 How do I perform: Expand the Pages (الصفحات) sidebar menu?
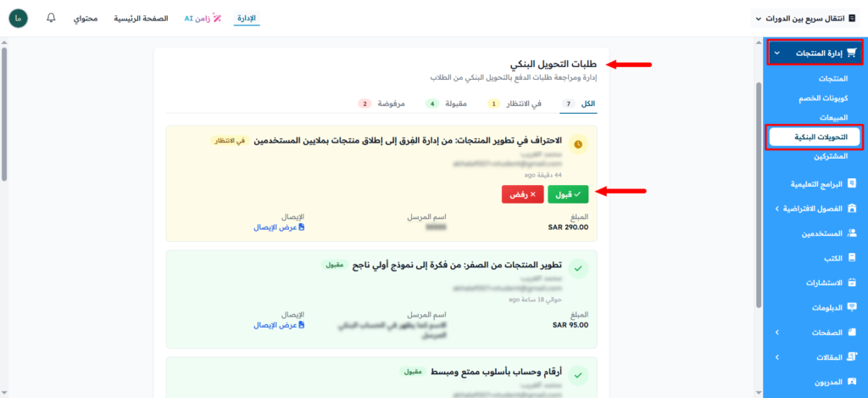pyautogui.click(x=777, y=333)
